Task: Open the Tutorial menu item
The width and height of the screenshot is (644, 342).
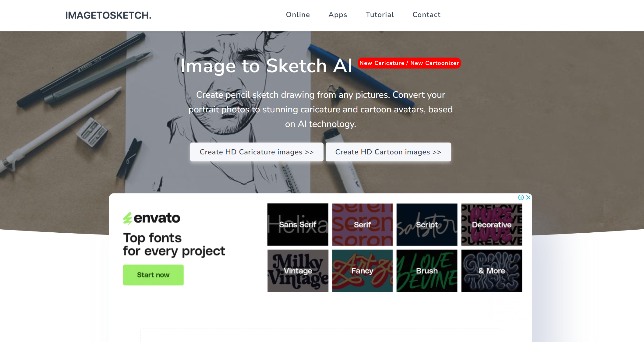Action: (380, 15)
